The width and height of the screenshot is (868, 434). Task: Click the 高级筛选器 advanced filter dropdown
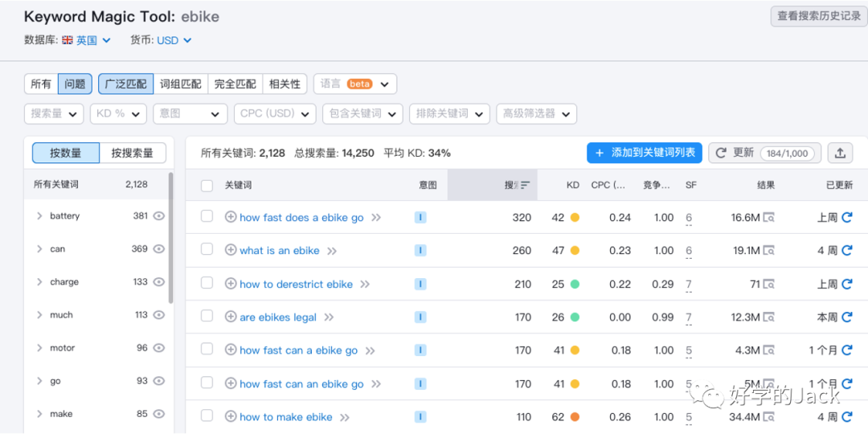click(536, 113)
